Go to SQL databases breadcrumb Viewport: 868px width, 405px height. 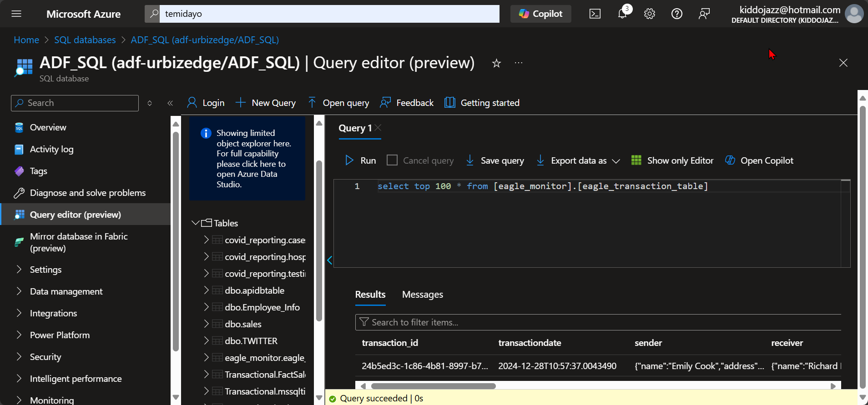(85, 40)
